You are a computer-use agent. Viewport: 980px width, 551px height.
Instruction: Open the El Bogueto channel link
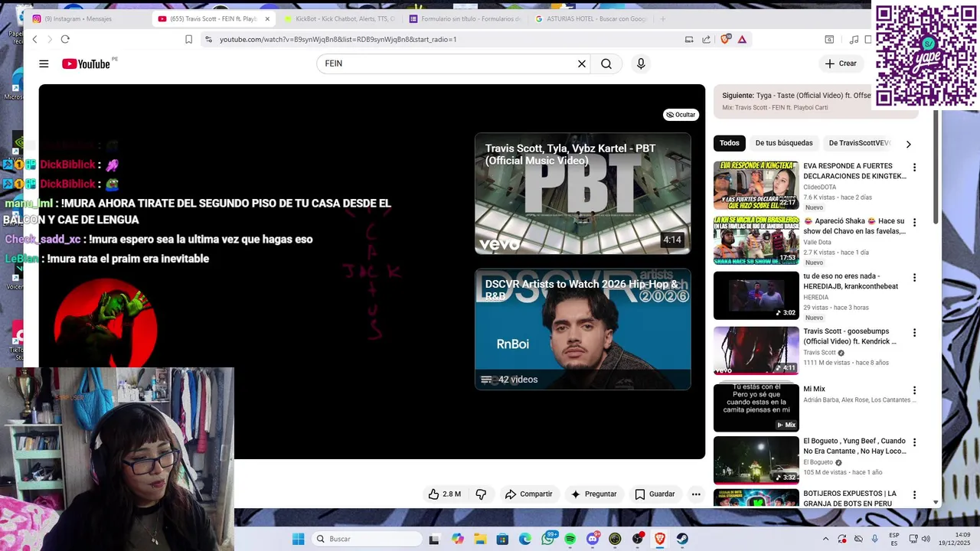click(818, 463)
